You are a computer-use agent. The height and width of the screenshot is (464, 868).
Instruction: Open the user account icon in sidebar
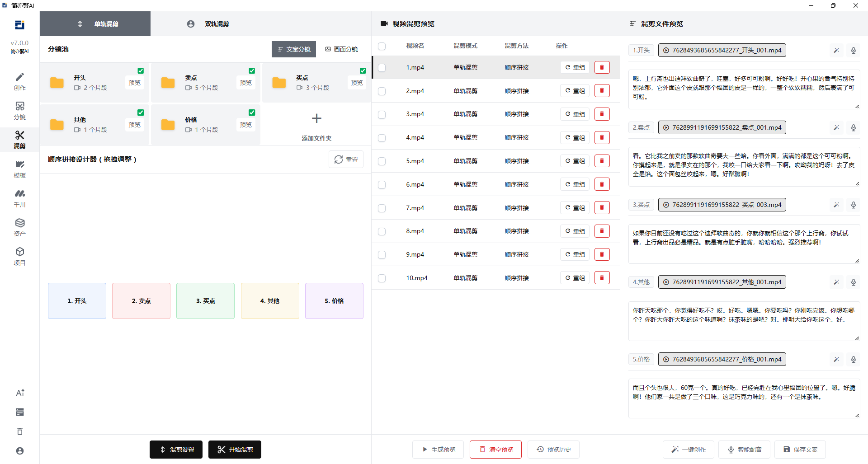pos(19,451)
